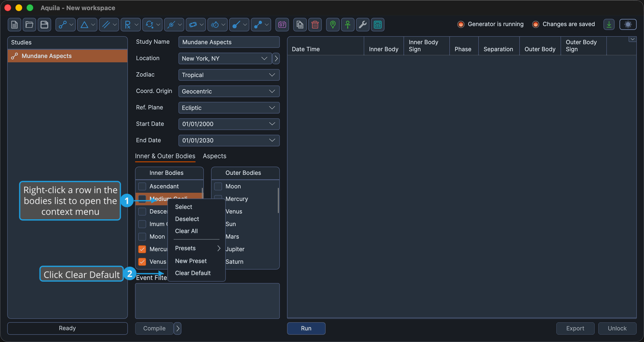This screenshot has width=644, height=342.
Task: Click the Unlock button
Action: (x=617, y=328)
